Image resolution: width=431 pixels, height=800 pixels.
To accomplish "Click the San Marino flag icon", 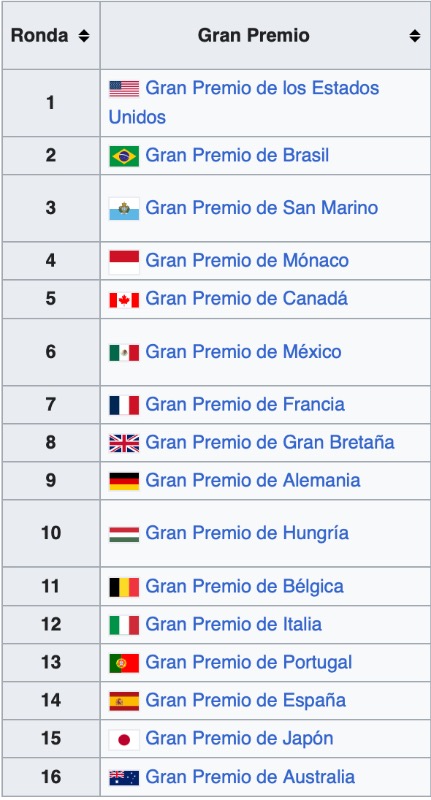I will pos(124,209).
